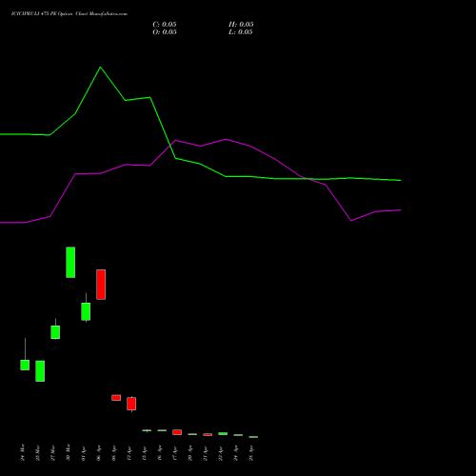The image size is (476, 476).
Task: Click the '01 Apr' date axis label
Action: click(83, 452)
